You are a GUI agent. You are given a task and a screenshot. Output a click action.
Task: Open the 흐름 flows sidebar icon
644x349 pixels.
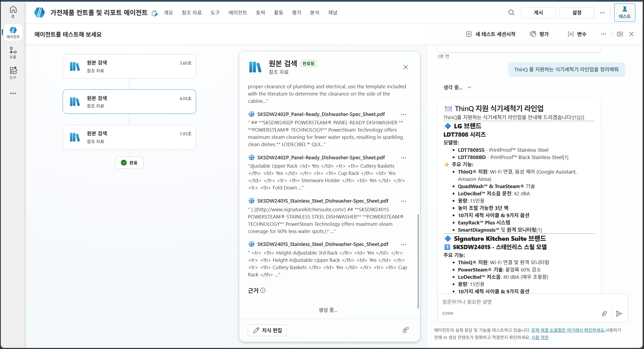click(x=13, y=52)
